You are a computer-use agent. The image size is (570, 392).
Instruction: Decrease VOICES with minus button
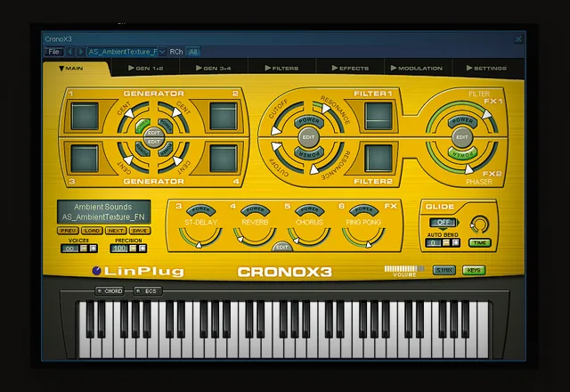click(84, 249)
